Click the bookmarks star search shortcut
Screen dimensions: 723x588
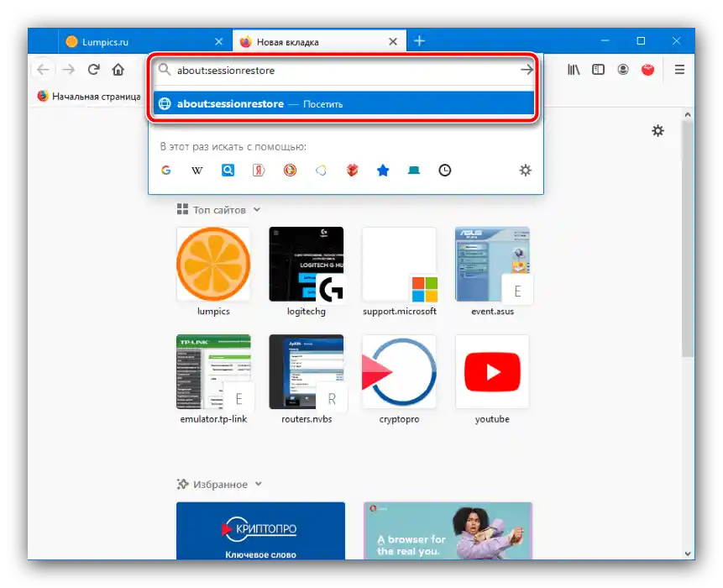pos(383,170)
